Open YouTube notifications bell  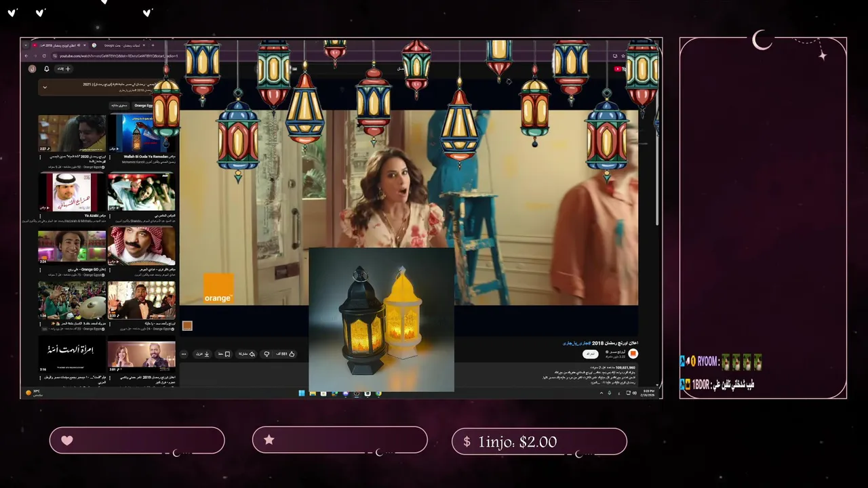point(46,68)
